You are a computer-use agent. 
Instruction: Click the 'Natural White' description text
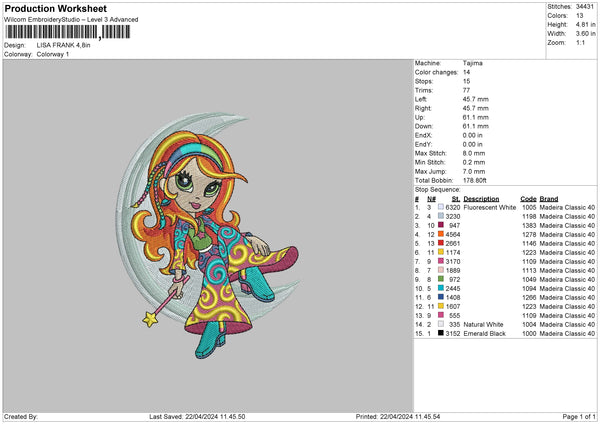coord(483,325)
